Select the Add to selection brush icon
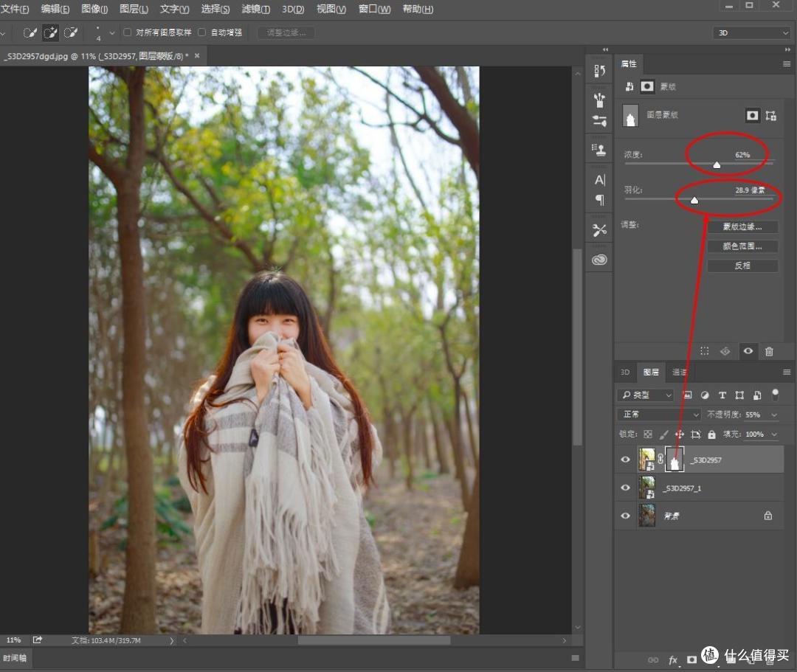 coord(50,32)
